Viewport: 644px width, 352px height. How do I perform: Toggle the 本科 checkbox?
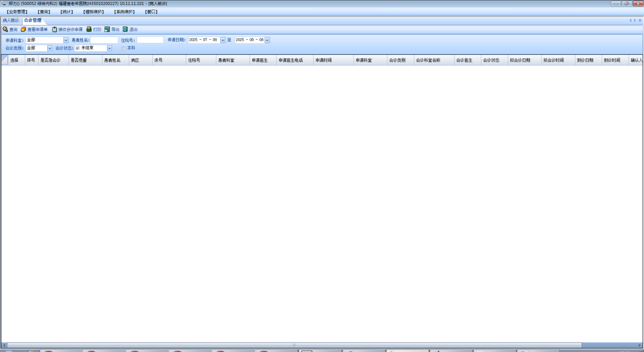(123, 48)
